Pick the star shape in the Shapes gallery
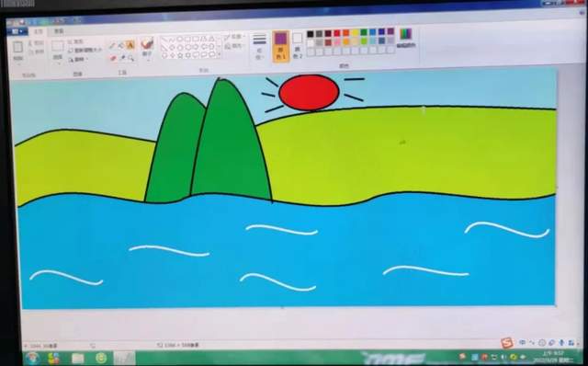The image size is (588, 366). click(180, 55)
